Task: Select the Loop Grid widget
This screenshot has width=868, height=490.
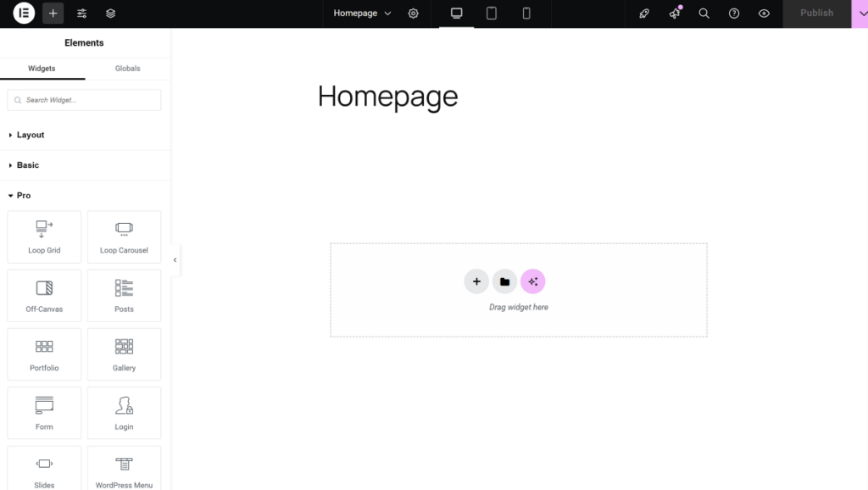Action: coord(44,237)
